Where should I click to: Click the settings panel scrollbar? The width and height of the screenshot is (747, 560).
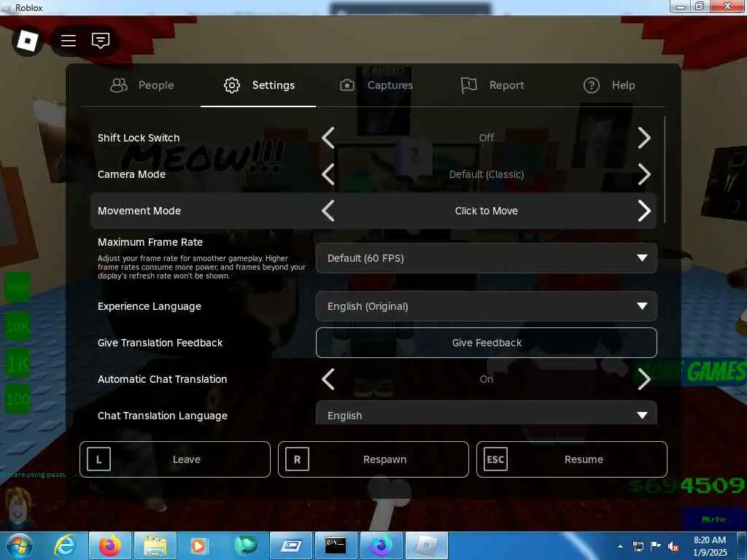[x=665, y=169]
